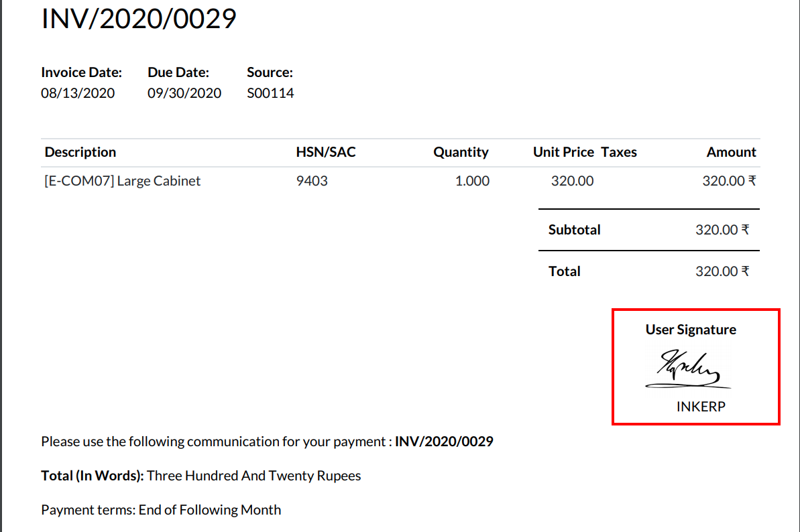
Task: Click the 'Amount' column header
Action: (x=731, y=152)
